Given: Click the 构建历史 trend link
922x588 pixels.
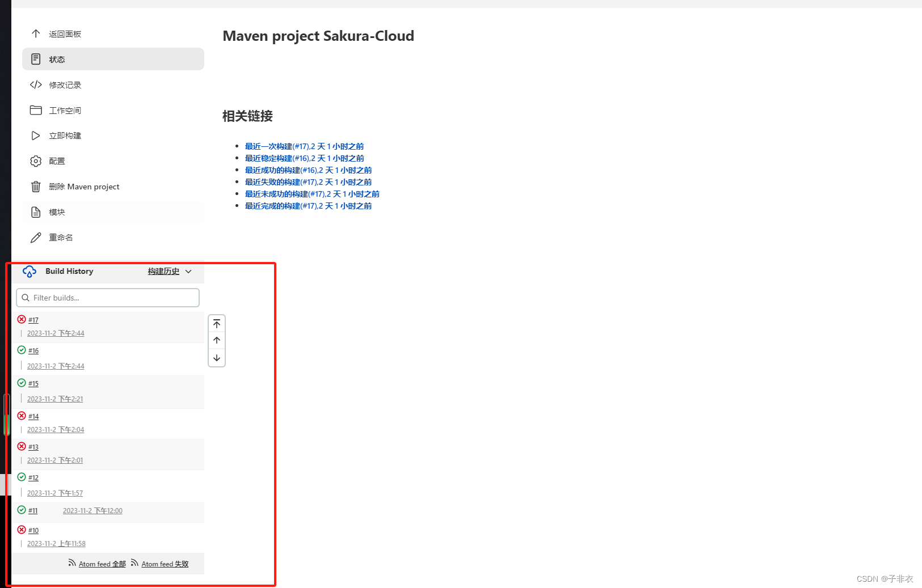Looking at the screenshot, I should (163, 272).
